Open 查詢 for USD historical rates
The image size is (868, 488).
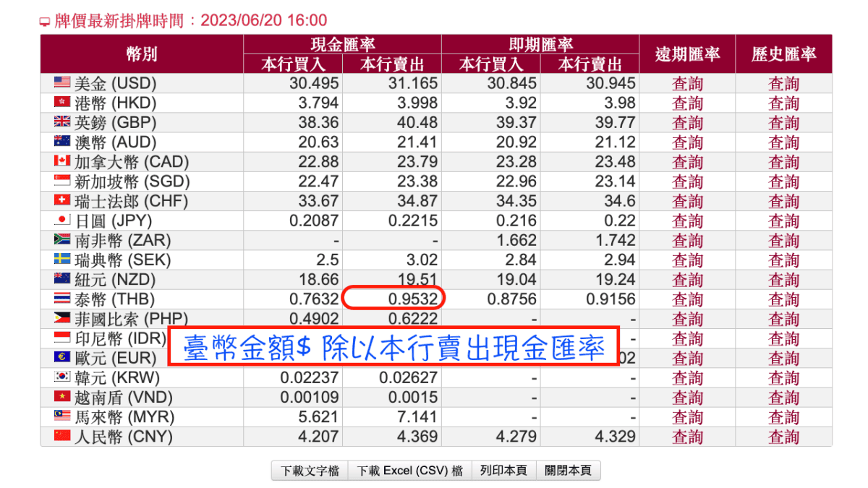[x=783, y=83]
